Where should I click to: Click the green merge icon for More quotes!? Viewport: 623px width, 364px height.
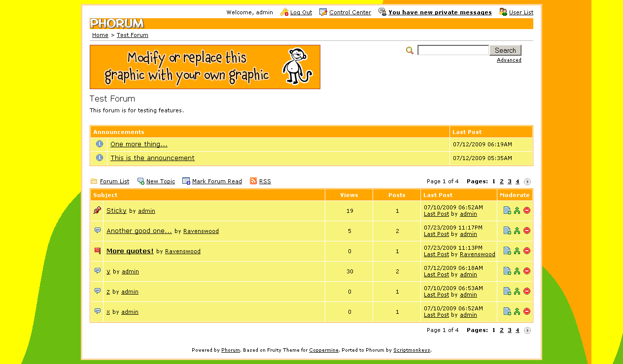(517, 251)
